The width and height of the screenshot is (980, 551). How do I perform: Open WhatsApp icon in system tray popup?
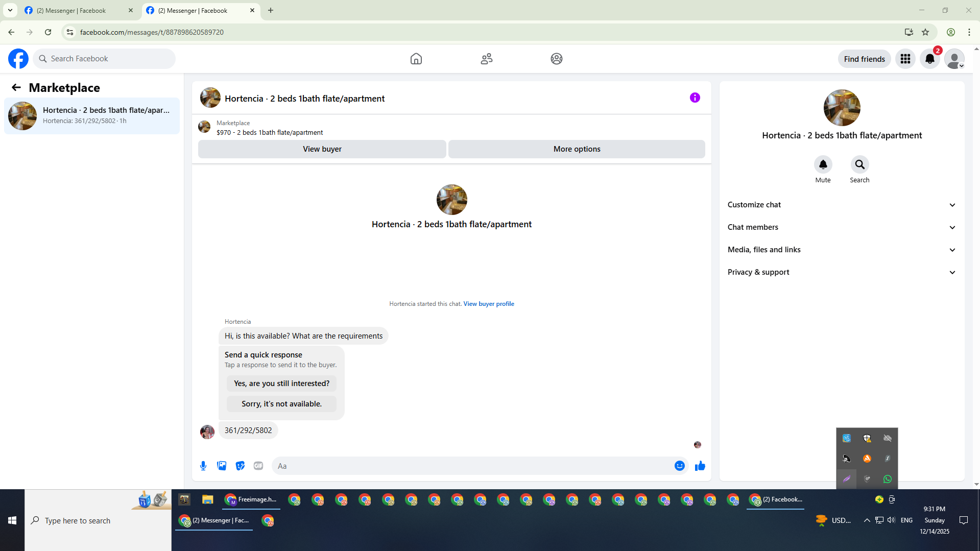(888, 479)
